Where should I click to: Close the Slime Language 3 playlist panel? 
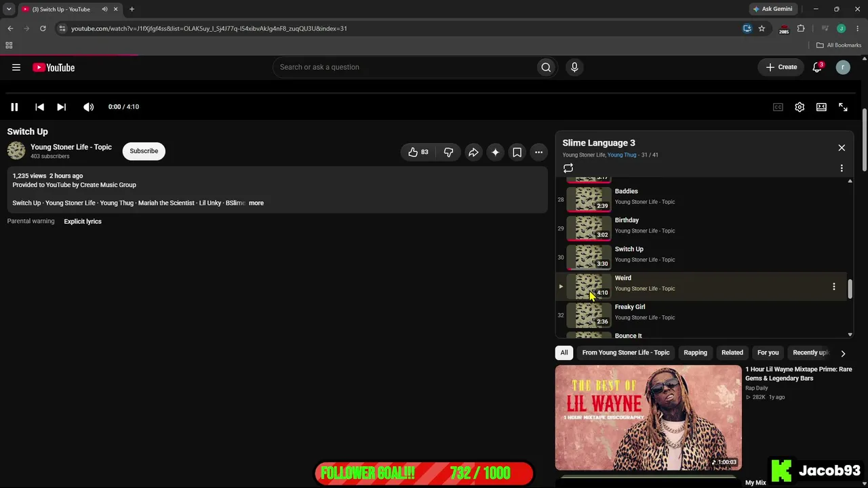[x=842, y=148]
